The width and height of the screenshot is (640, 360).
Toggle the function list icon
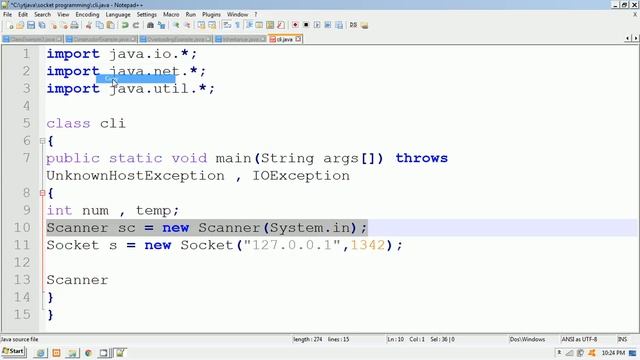coord(280,25)
